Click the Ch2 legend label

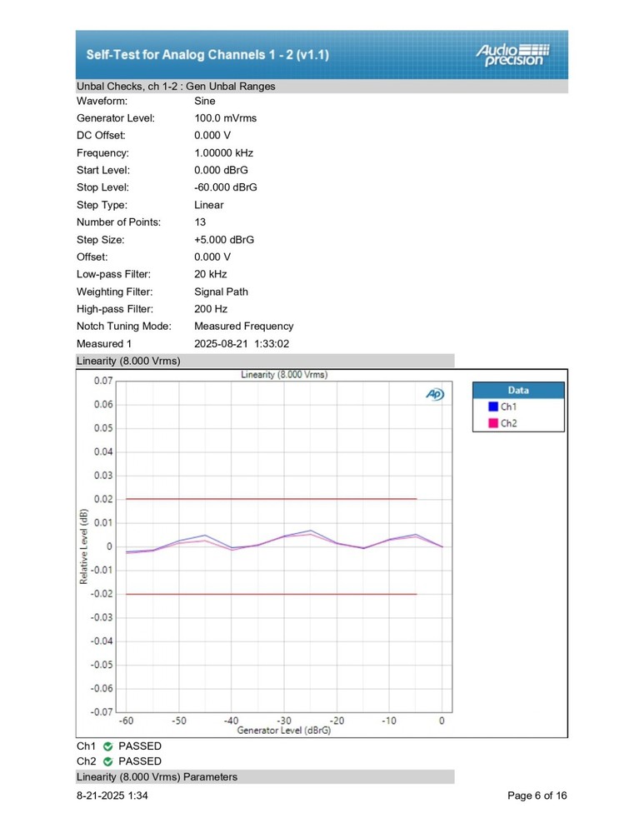508,423
